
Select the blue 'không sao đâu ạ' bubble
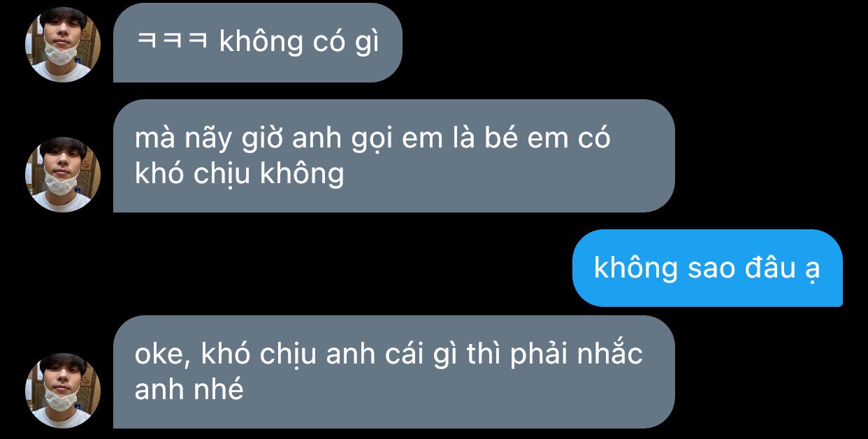coord(707,268)
